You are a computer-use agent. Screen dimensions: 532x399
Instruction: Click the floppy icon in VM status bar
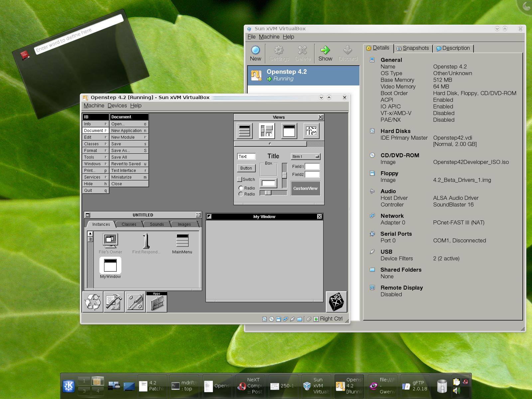pos(278,319)
